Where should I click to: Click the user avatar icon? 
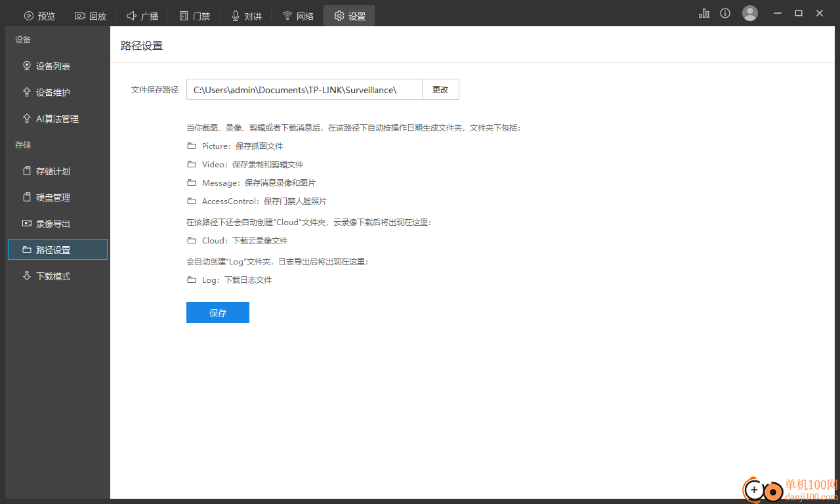(750, 13)
